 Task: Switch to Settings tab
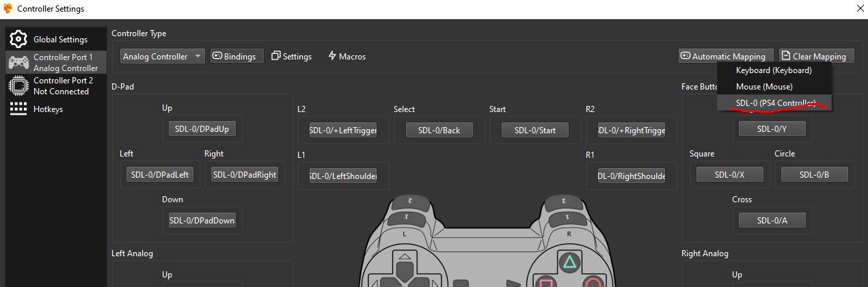(292, 56)
